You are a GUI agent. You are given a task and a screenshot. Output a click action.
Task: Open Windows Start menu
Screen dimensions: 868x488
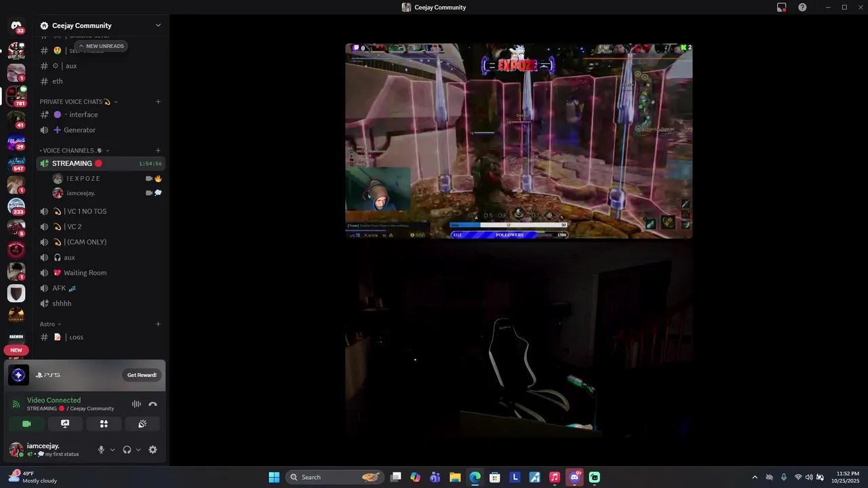click(274, 477)
